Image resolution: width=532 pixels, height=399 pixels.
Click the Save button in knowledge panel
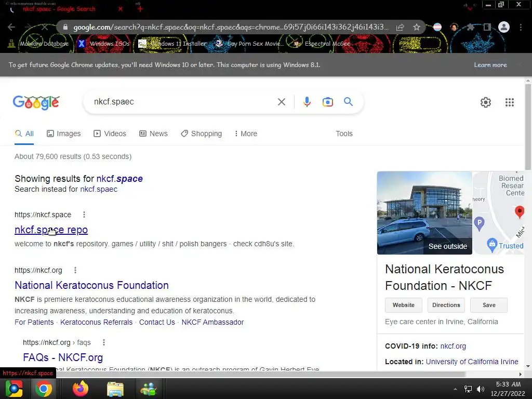click(x=489, y=305)
